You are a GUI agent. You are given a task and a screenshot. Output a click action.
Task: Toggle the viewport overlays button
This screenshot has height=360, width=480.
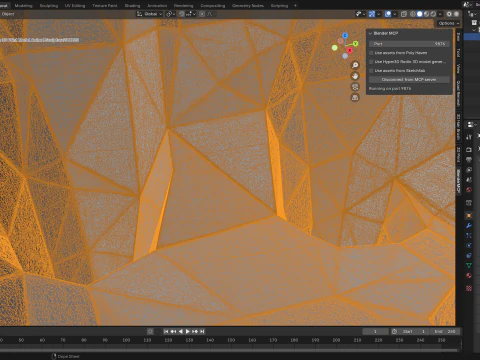[x=388, y=14]
